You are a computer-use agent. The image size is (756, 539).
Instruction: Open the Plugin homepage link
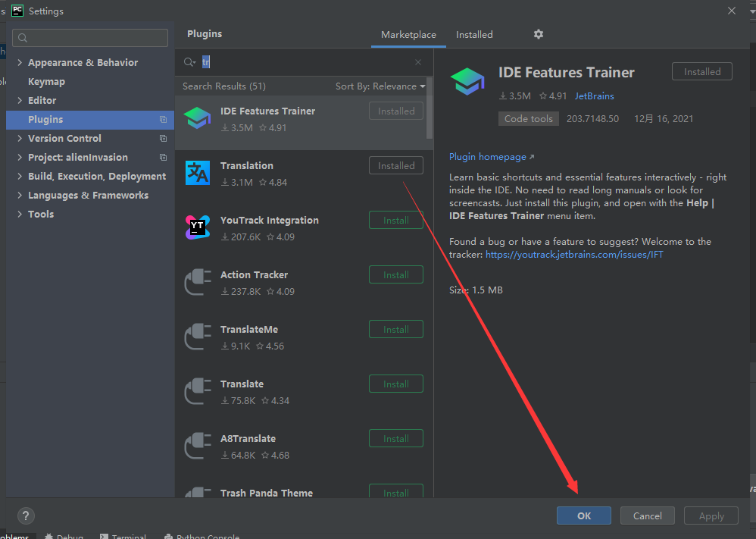pyautogui.click(x=492, y=157)
